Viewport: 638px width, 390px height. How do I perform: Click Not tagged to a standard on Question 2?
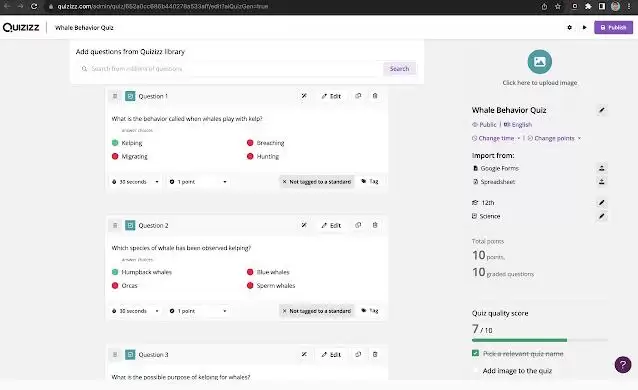[x=317, y=311]
